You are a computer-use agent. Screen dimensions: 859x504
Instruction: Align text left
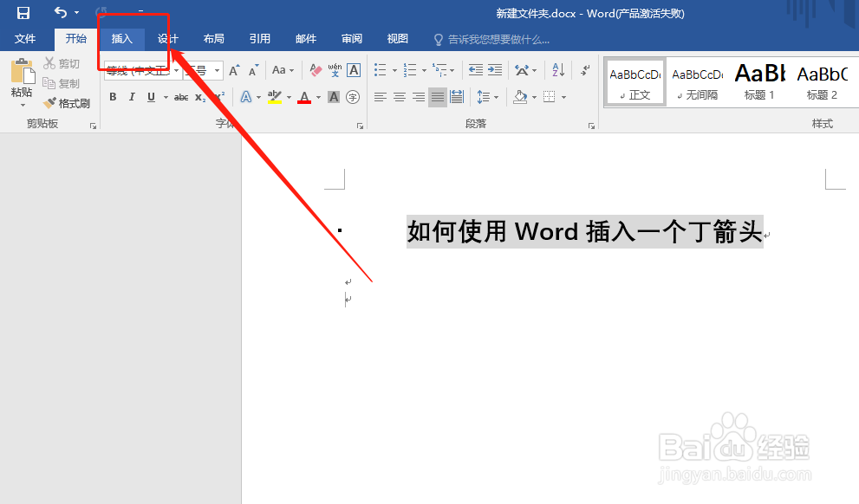pyautogui.click(x=381, y=97)
